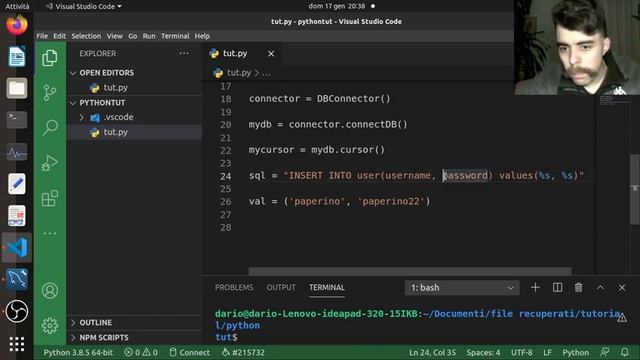Go to line via Ln 24, Col 35
This screenshot has height=360, width=640.
[432, 352]
